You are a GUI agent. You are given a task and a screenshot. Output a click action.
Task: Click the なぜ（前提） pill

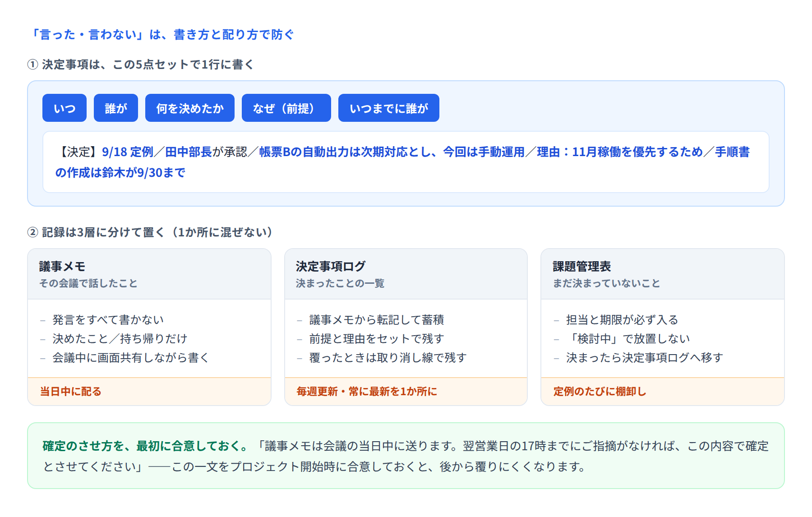coord(286,108)
